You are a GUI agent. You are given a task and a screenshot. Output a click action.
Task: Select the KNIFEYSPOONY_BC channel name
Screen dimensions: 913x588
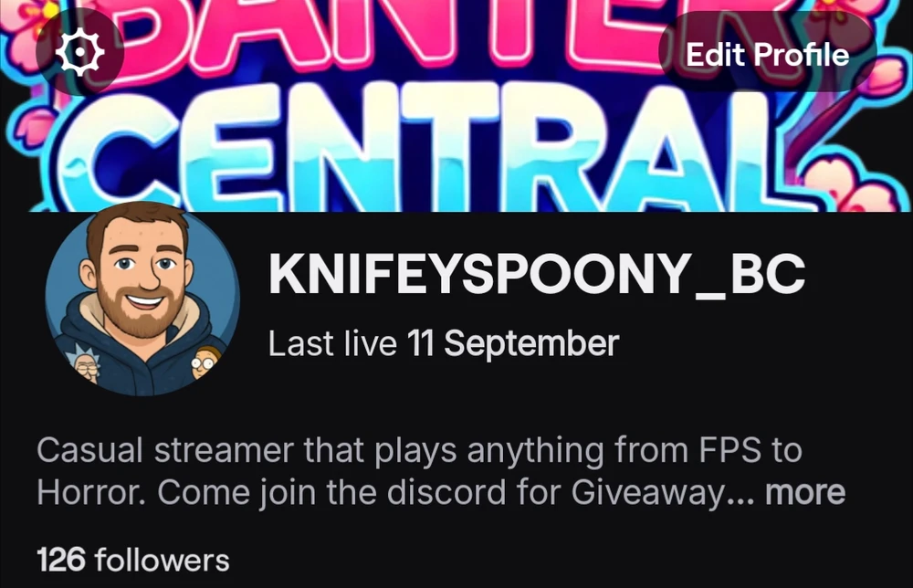click(x=537, y=274)
